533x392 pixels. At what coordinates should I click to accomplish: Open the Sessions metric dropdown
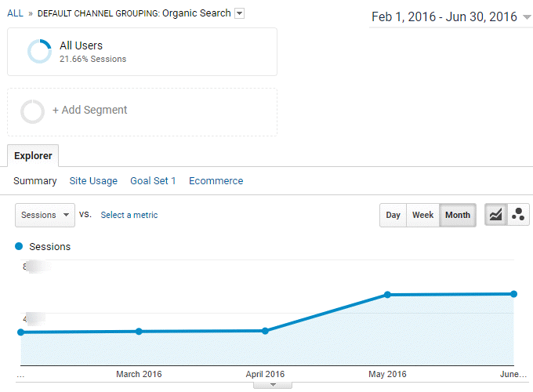(45, 215)
